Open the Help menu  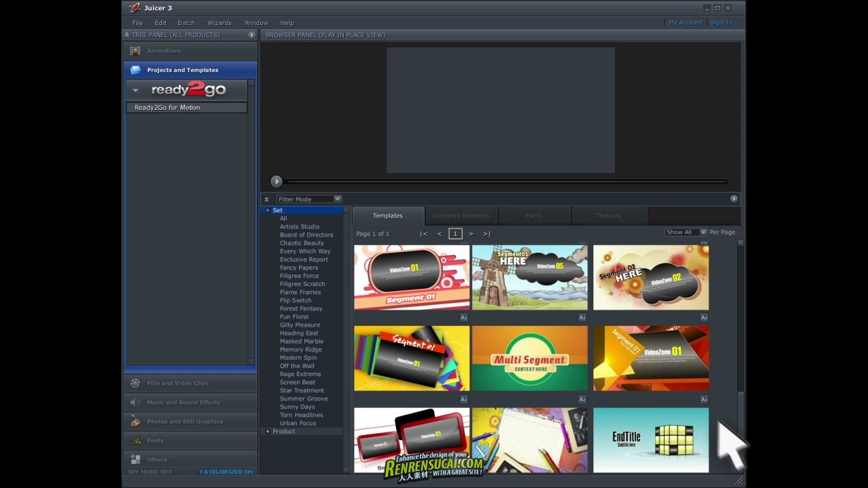[x=287, y=22]
